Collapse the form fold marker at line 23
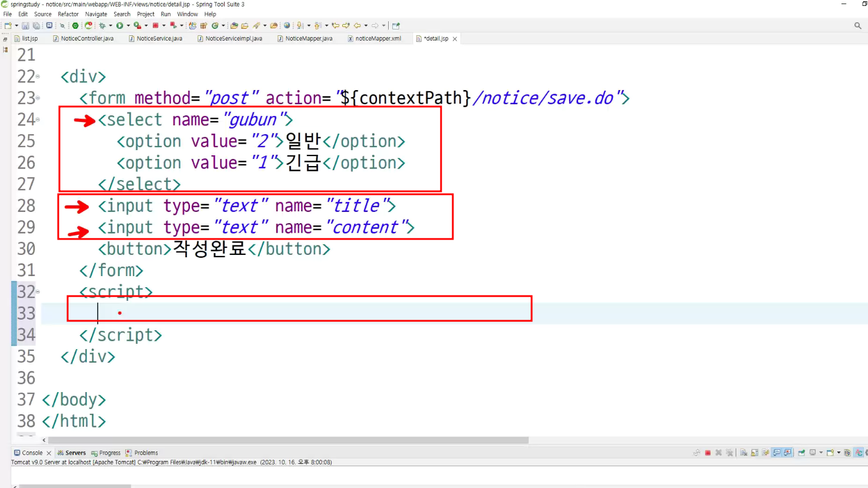Screen dimensions: 868x488 point(38,98)
